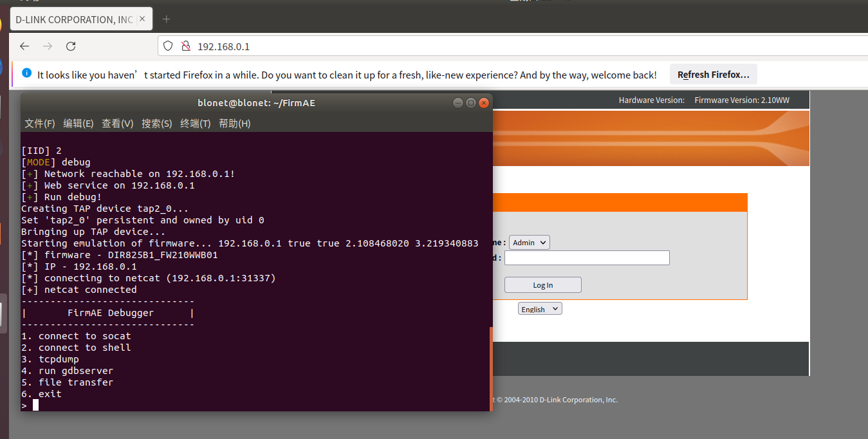Image resolution: width=868 pixels, height=439 pixels.
Task: Click the insecure connection padlock icon
Action: click(185, 46)
